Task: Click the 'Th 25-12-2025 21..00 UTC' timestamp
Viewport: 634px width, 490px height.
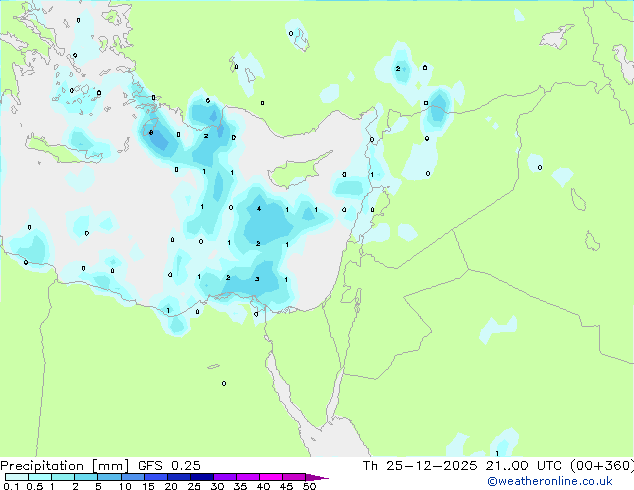Action: (462, 466)
